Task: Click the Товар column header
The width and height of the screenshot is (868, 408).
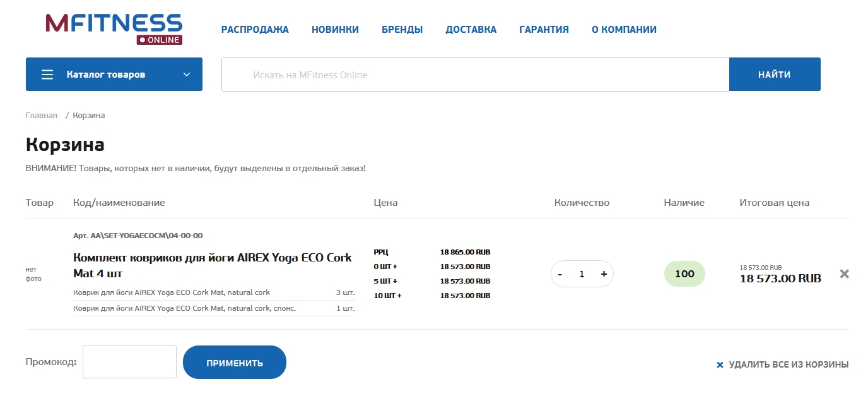Action: (40, 203)
